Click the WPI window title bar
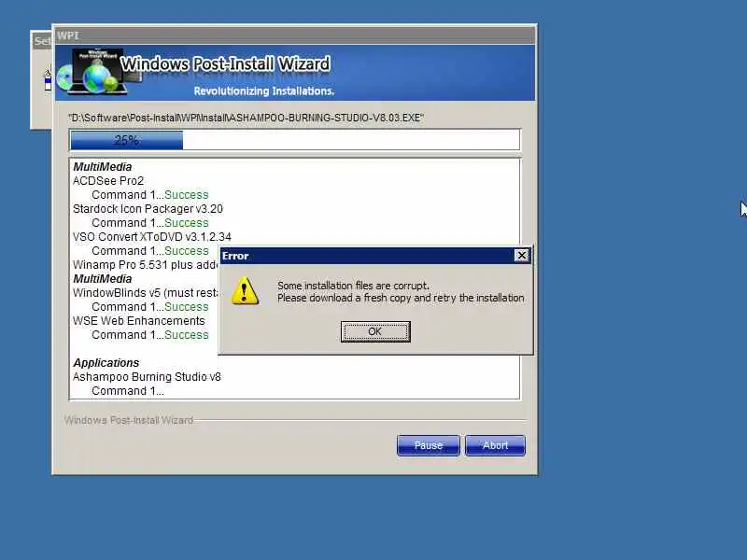Viewport: 747px width, 560px height. 295,35
